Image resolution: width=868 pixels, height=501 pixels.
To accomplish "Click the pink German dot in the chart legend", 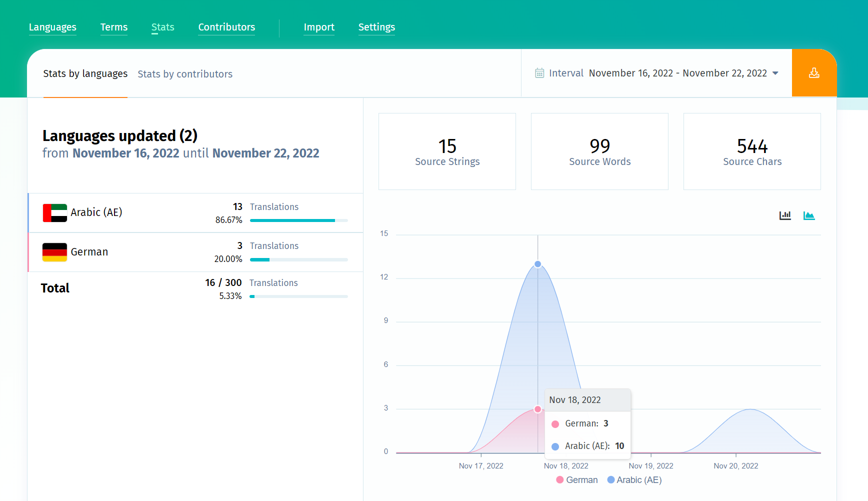I will [559, 479].
